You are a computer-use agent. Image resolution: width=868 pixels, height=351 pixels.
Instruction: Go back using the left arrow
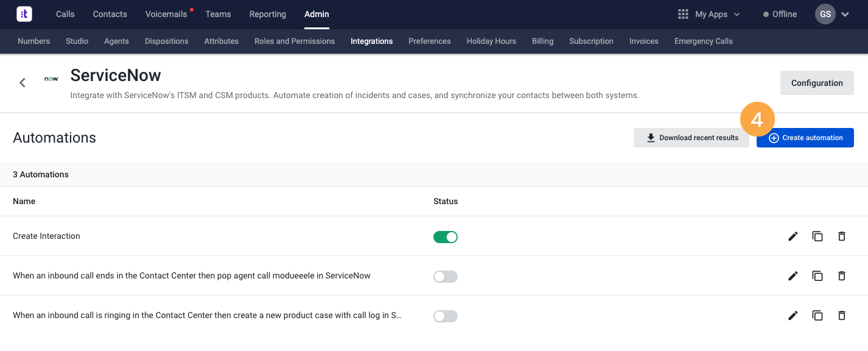pos(23,83)
